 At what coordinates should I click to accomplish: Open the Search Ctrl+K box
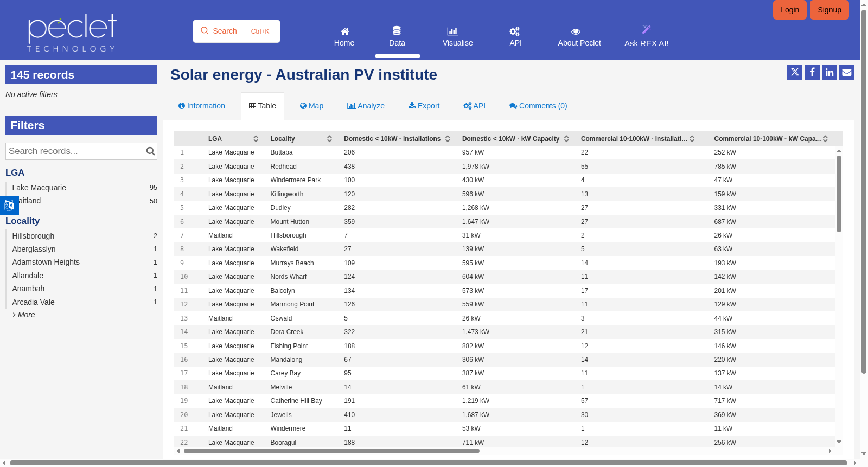point(237,31)
